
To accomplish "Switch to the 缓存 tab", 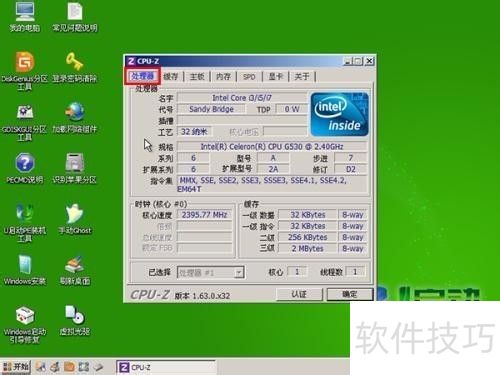I will pyautogui.click(x=171, y=77).
